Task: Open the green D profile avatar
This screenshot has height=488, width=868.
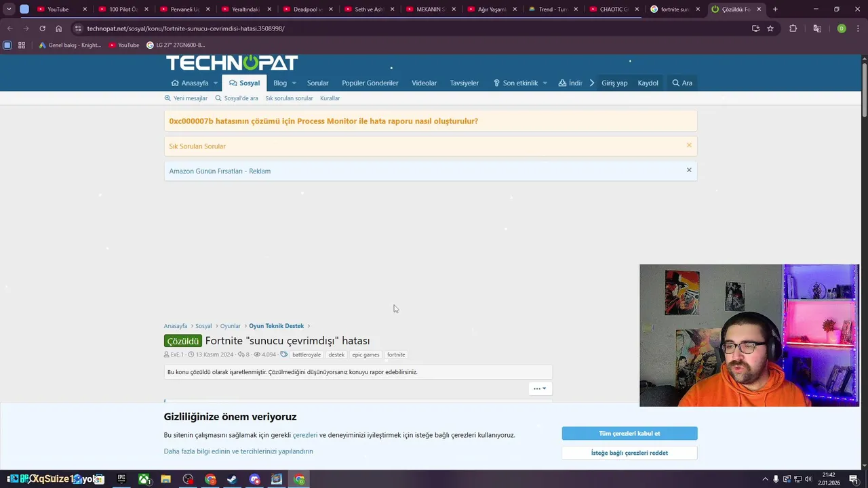Action: (x=842, y=28)
